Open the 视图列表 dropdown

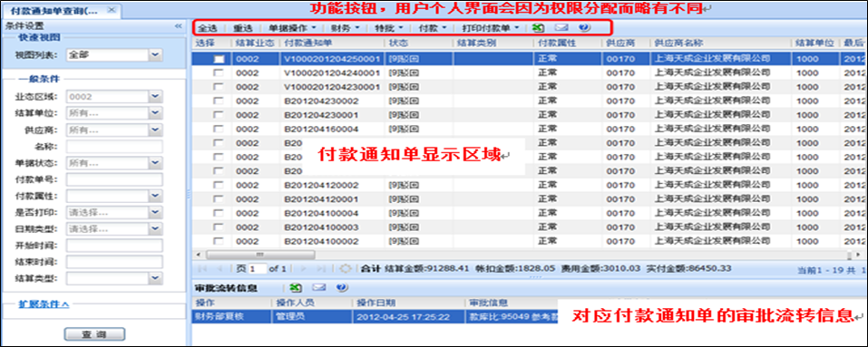pyautogui.click(x=156, y=54)
